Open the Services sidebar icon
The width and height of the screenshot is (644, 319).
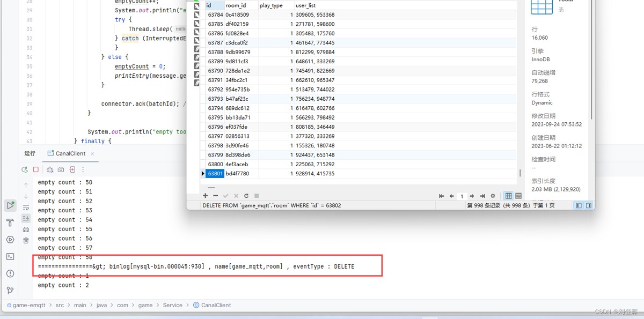[x=10, y=240]
